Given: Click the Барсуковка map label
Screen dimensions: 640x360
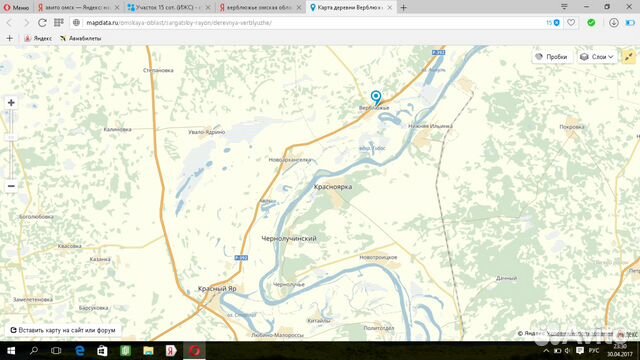Looking at the screenshot, I should 93,308.
